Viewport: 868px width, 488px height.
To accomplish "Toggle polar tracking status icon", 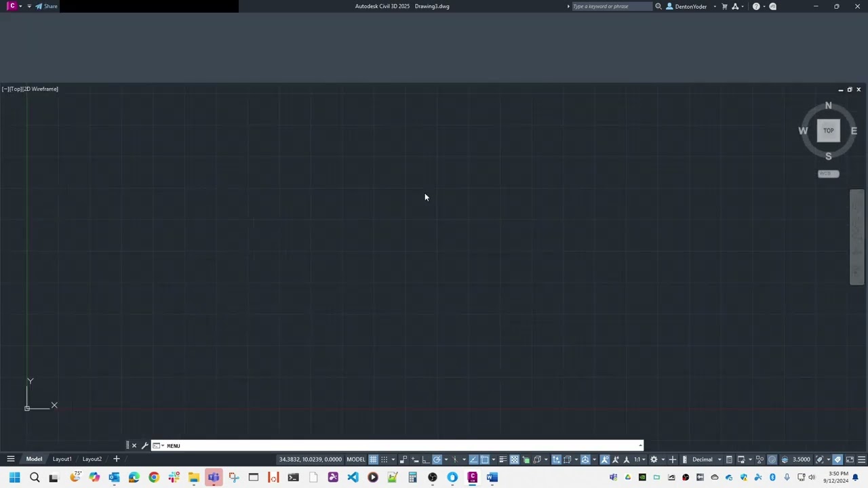I will pos(437,460).
